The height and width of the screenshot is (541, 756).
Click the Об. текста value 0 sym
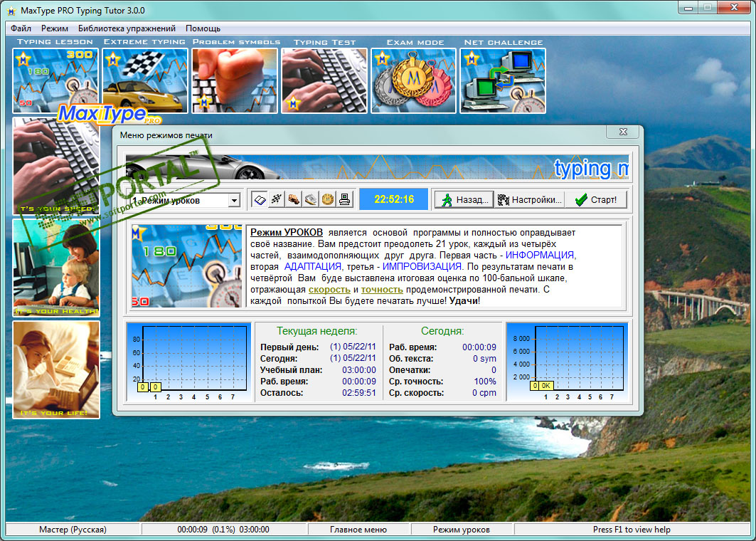(484, 359)
